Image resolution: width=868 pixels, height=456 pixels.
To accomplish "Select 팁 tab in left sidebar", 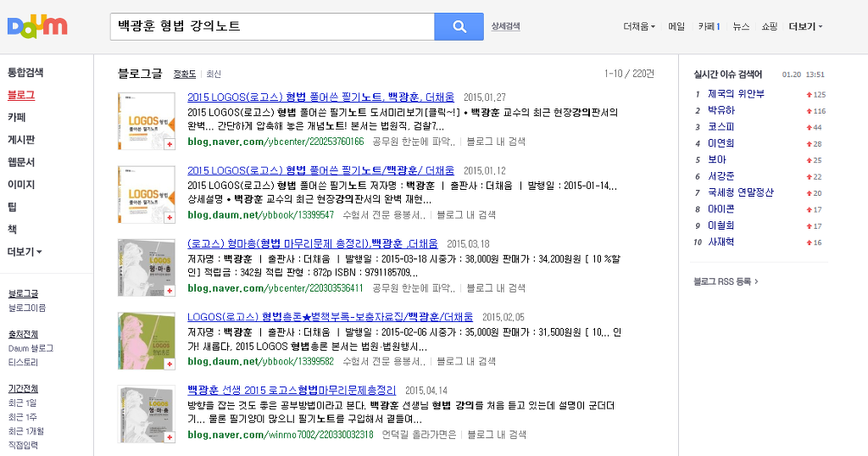I will [x=12, y=207].
